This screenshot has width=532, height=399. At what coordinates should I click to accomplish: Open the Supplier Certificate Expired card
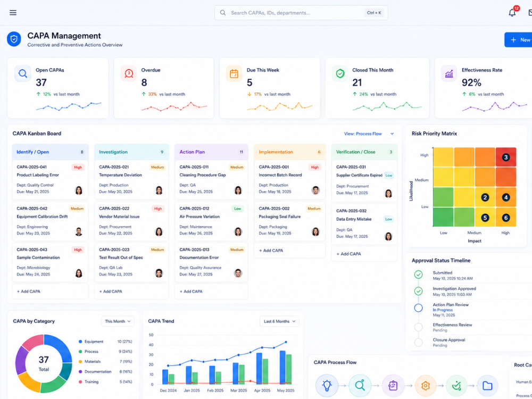pyautogui.click(x=364, y=182)
